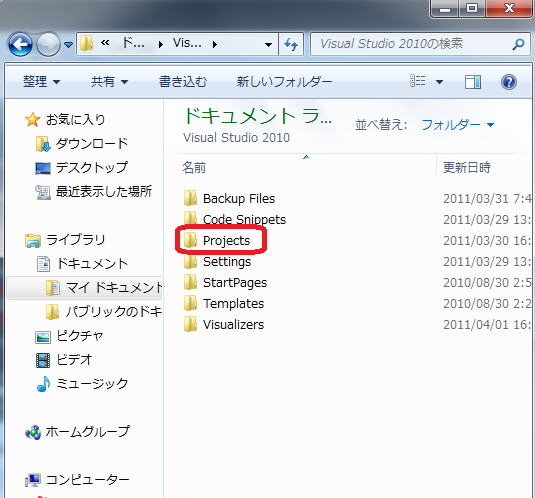Click the libraries icon beside ライブラリ
535x498 pixels.
(x=33, y=240)
